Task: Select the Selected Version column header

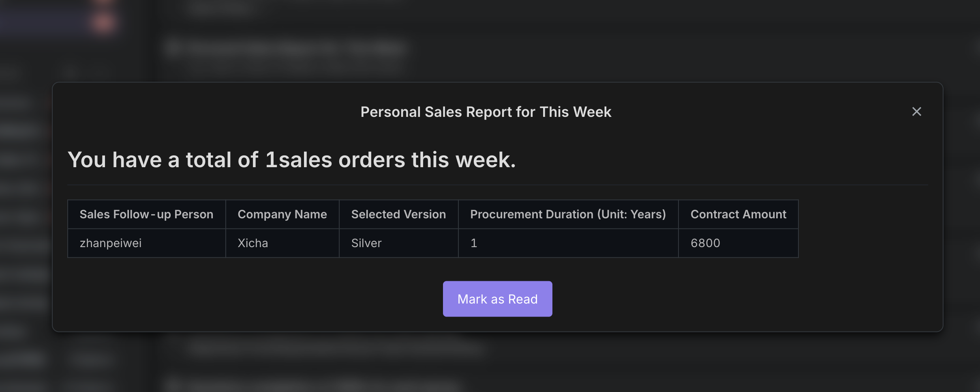Action: [x=398, y=214]
